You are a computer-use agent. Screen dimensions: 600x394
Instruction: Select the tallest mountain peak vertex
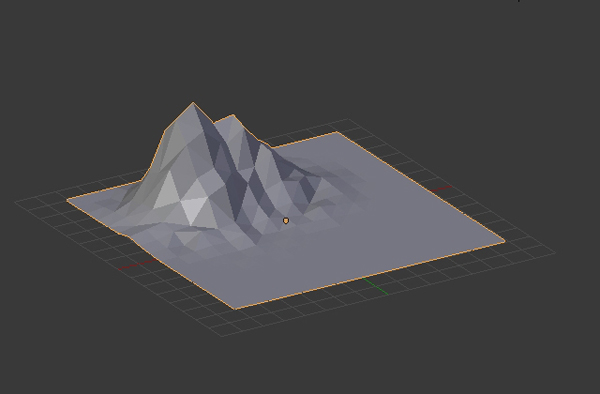pyautogui.click(x=193, y=103)
